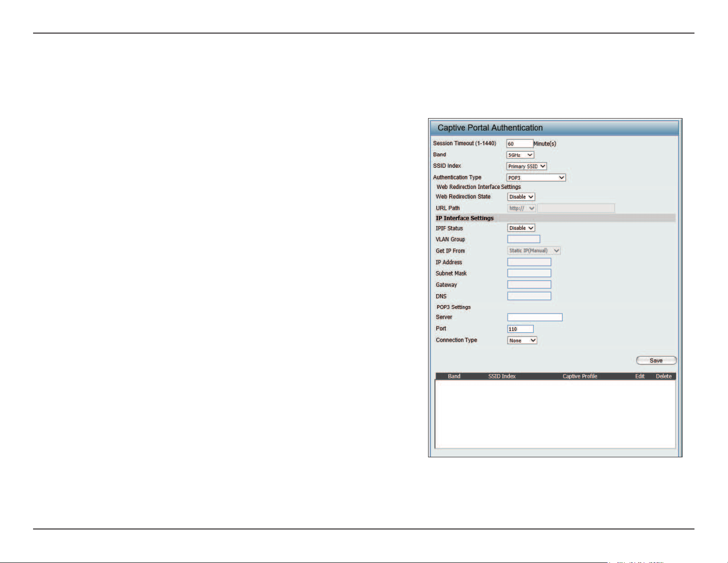Viewport: 728px width, 563px height.
Task: Click the SSID Index column header
Action: [x=502, y=376]
